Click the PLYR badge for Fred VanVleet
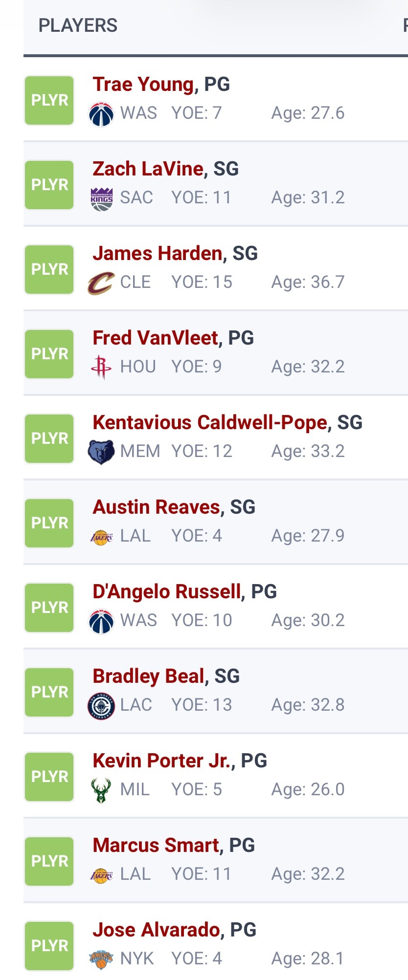 click(49, 354)
